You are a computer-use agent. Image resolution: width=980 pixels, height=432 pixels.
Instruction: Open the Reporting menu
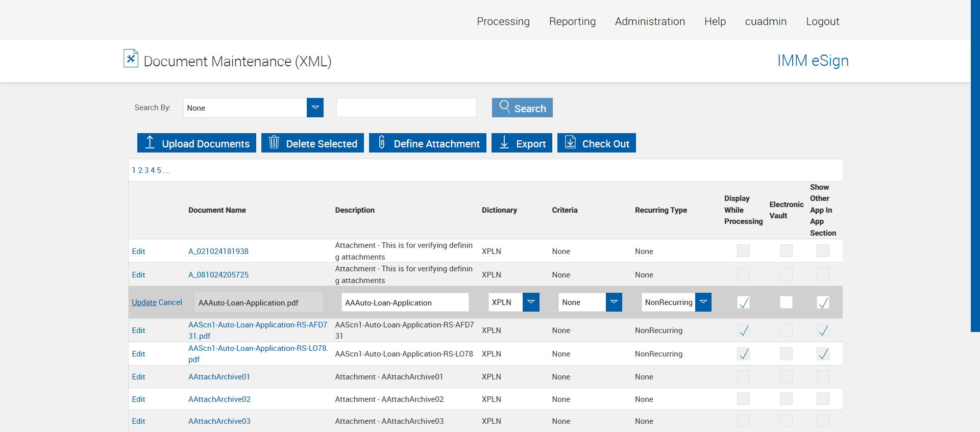tap(572, 21)
